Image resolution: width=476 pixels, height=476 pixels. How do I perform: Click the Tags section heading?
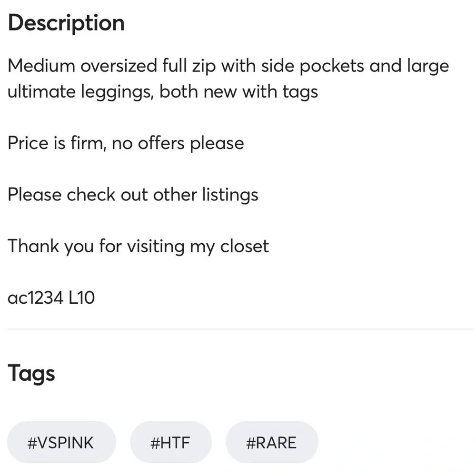[31, 373]
